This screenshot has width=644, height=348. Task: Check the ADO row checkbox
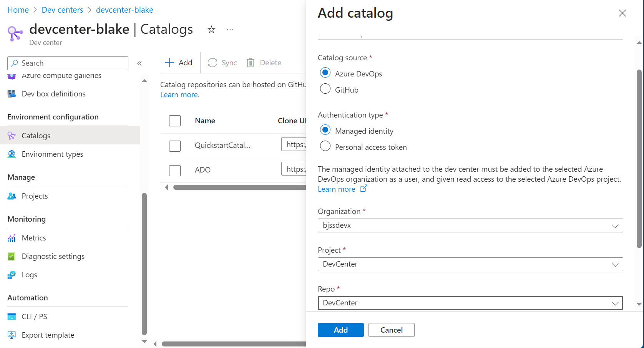pos(175,170)
